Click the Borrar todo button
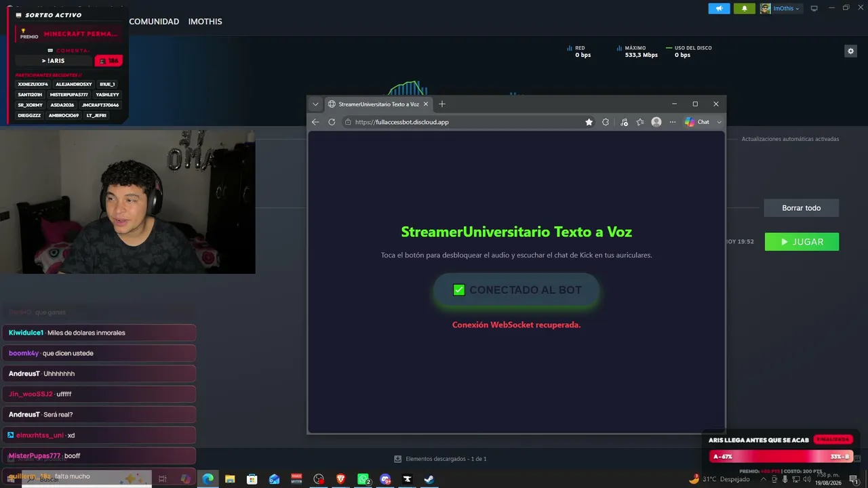Image resolution: width=868 pixels, height=488 pixels. pos(801,208)
